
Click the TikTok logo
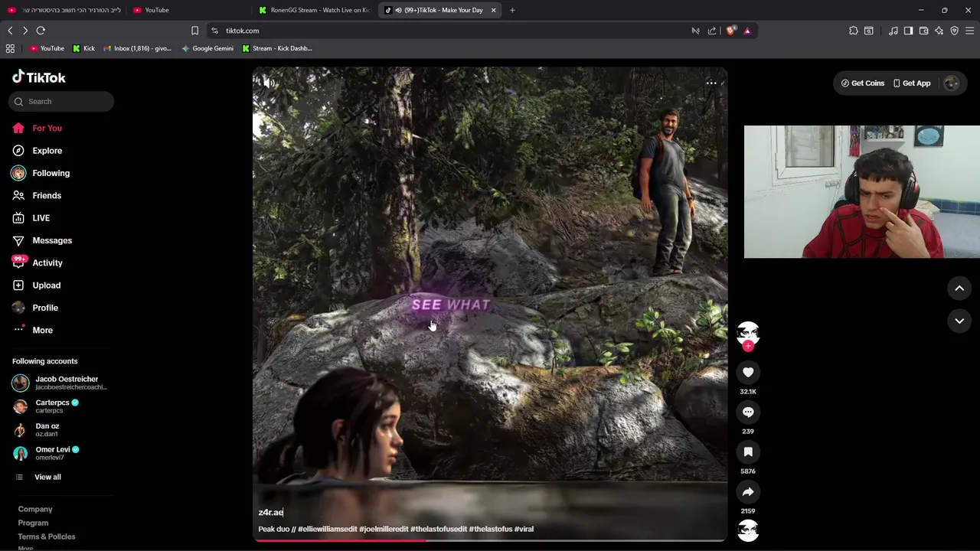pyautogui.click(x=38, y=77)
